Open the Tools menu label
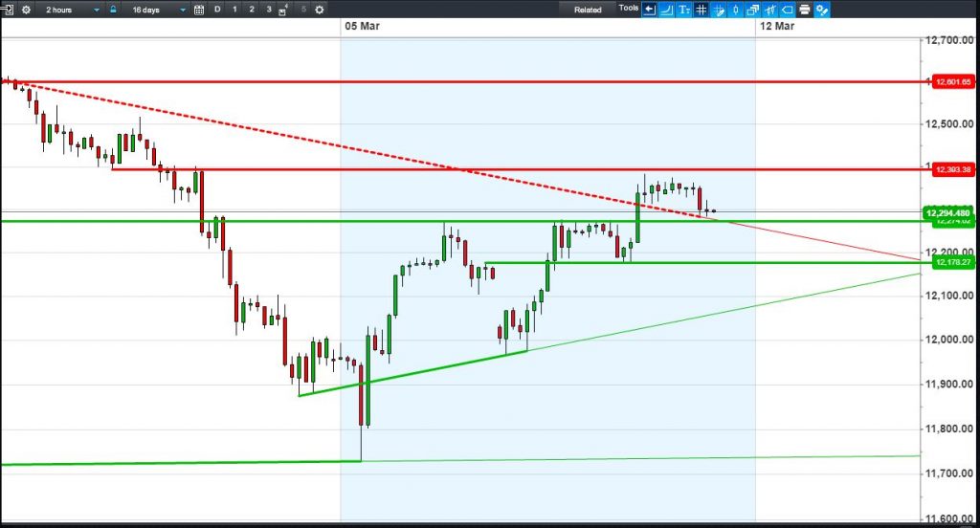The height and width of the screenshot is (528, 980). click(x=628, y=8)
